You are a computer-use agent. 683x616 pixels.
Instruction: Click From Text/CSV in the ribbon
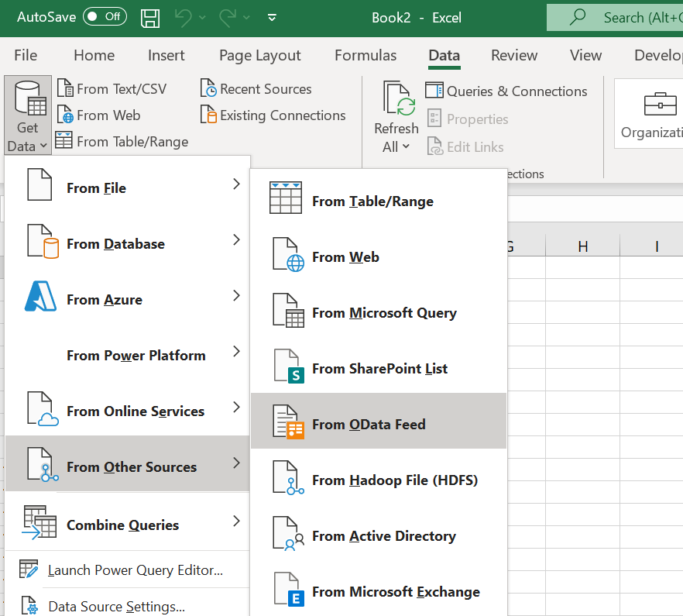pyautogui.click(x=112, y=89)
